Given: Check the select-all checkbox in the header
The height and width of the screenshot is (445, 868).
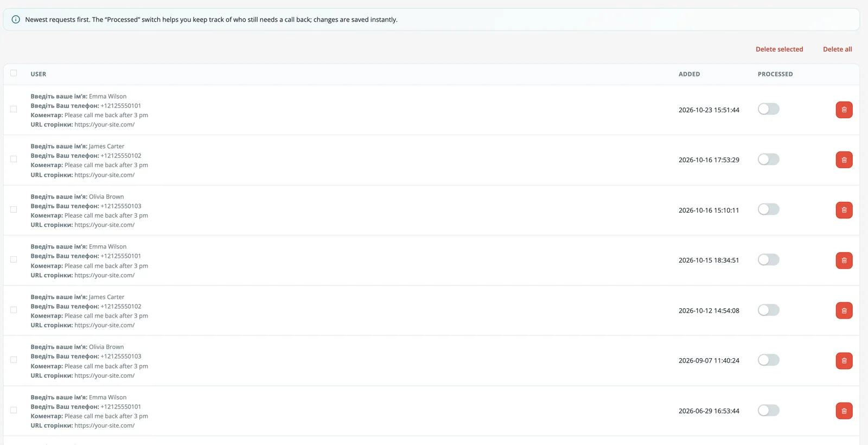Looking at the screenshot, I should click(14, 73).
